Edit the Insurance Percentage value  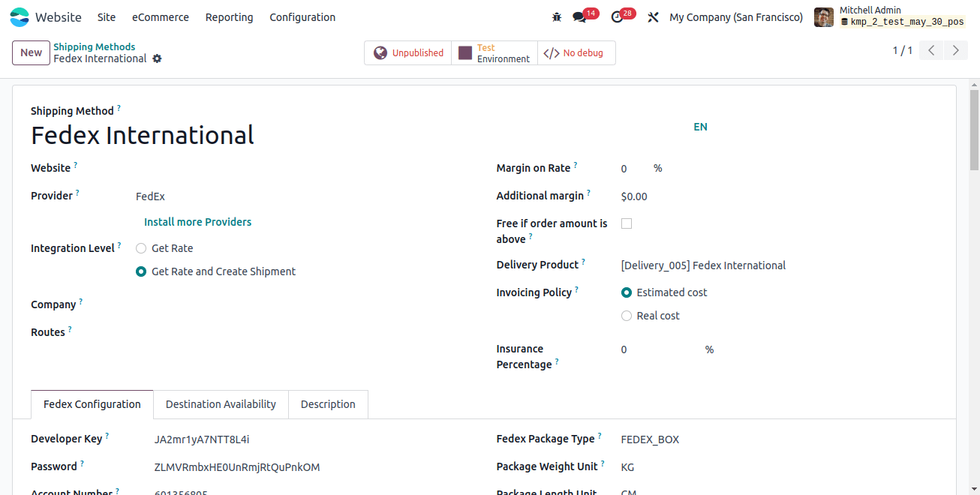(660, 349)
